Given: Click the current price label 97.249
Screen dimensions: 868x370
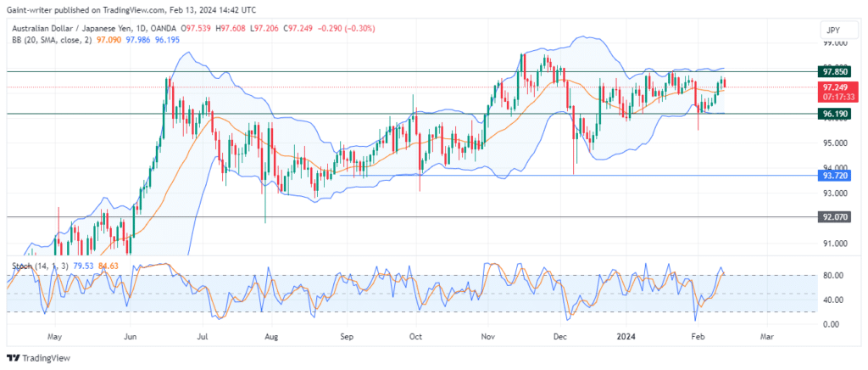Looking at the screenshot, I should click(x=837, y=87).
